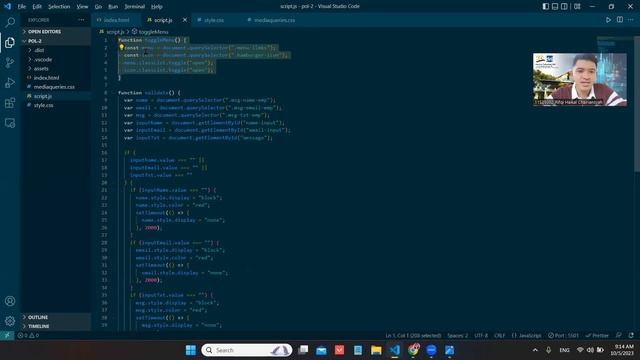
Task: Click the taskbar Search box
Action: point(247,350)
